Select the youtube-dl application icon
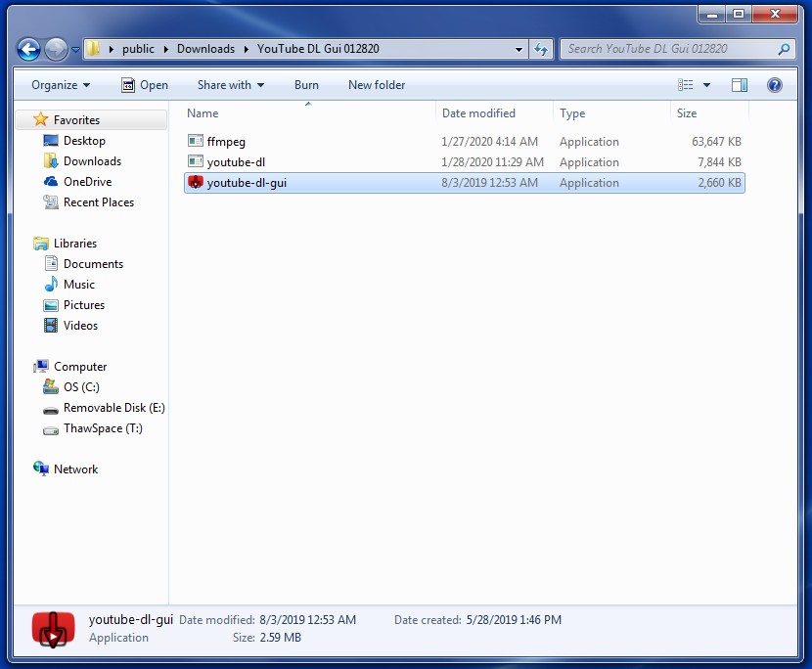This screenshot has width=812, height=669. [x=196, y=161]
